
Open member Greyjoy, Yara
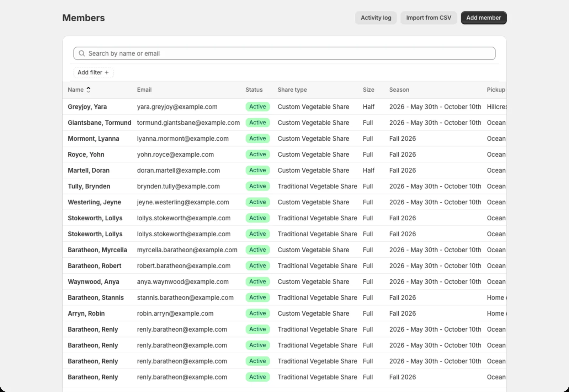pyautogui.click(x=87, y=107)
